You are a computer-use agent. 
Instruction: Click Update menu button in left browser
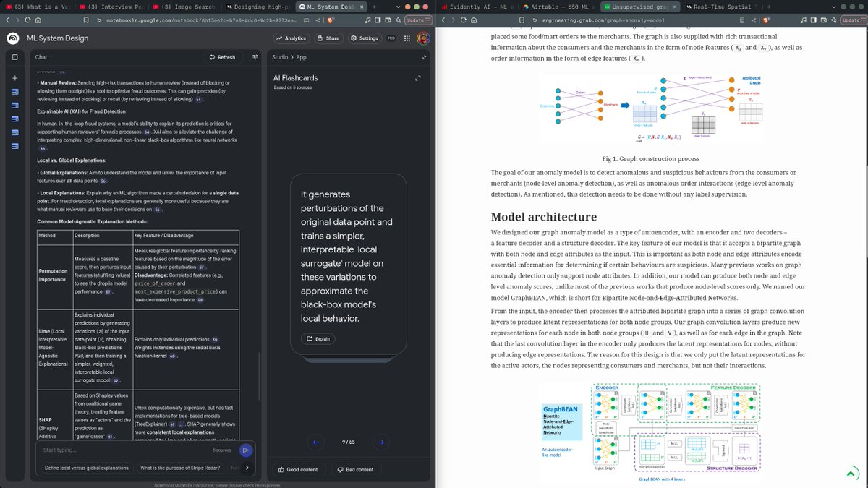coord(419,20)
